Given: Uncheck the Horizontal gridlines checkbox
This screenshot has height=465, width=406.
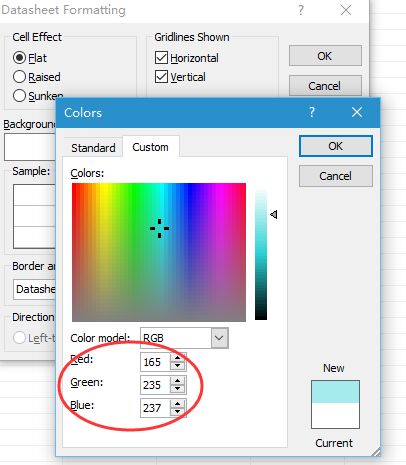Looking at the screenshot, I should click(x=161, y=58).
